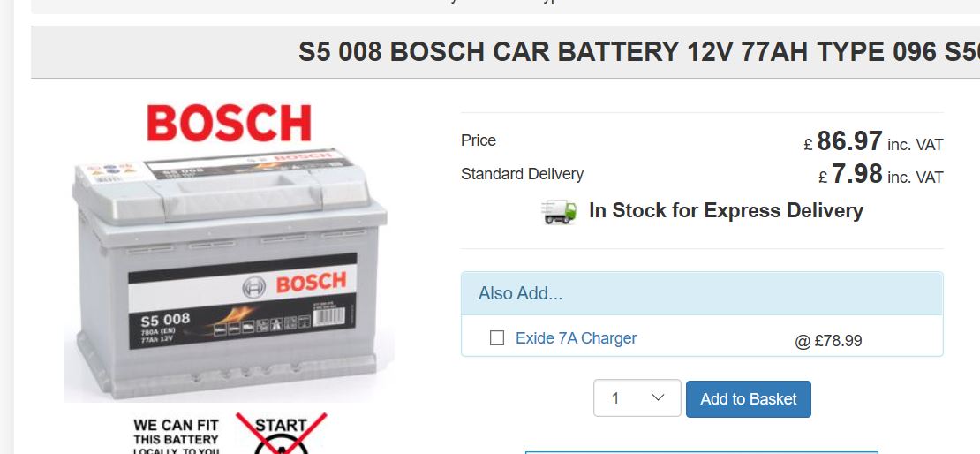Click the £86.97 price amount
Viewport: 980px width, 454px height.
click(x=849, y=140)
